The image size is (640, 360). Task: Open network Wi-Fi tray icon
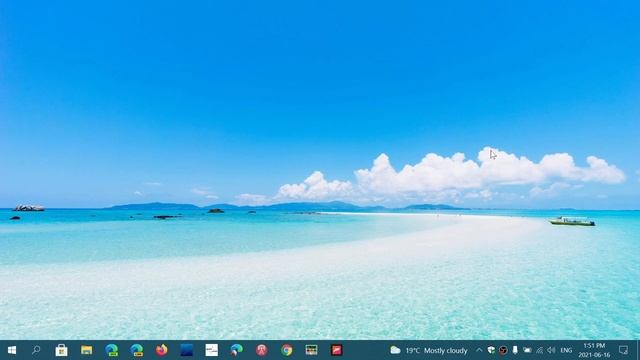[x=540, y=350]
